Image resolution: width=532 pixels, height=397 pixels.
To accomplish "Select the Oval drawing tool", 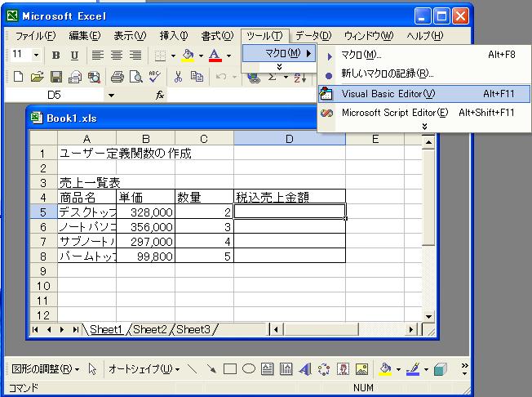I will pyautogui.click(x=249, y=368).
